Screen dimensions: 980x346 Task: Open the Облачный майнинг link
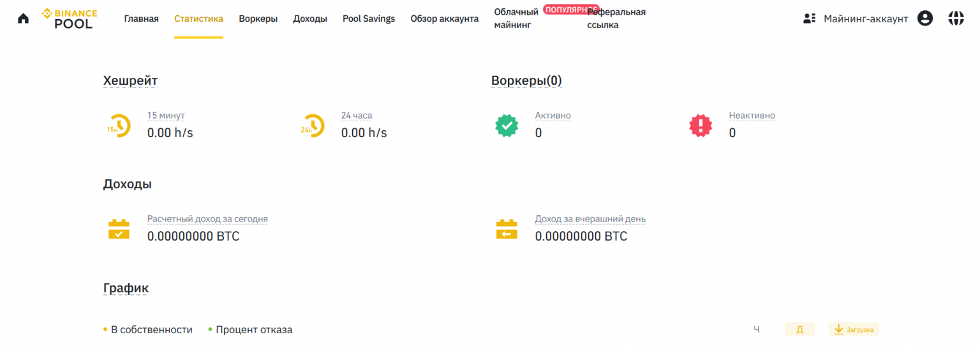516,19
